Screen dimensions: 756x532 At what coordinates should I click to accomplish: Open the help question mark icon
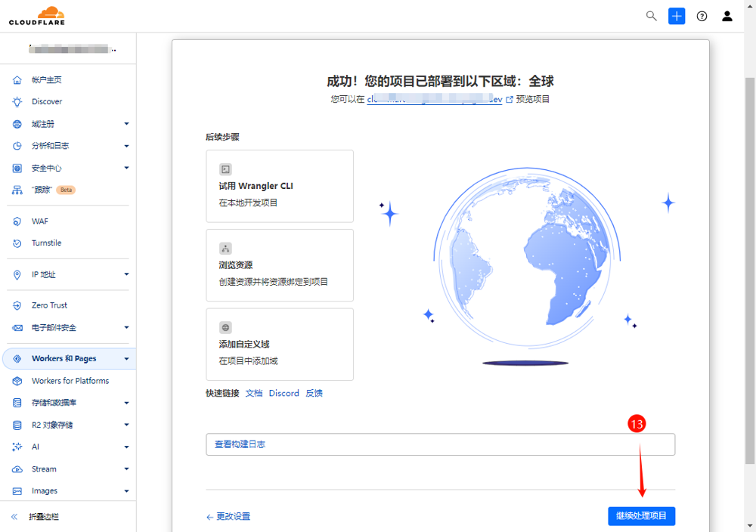click(x=702, y=16)
